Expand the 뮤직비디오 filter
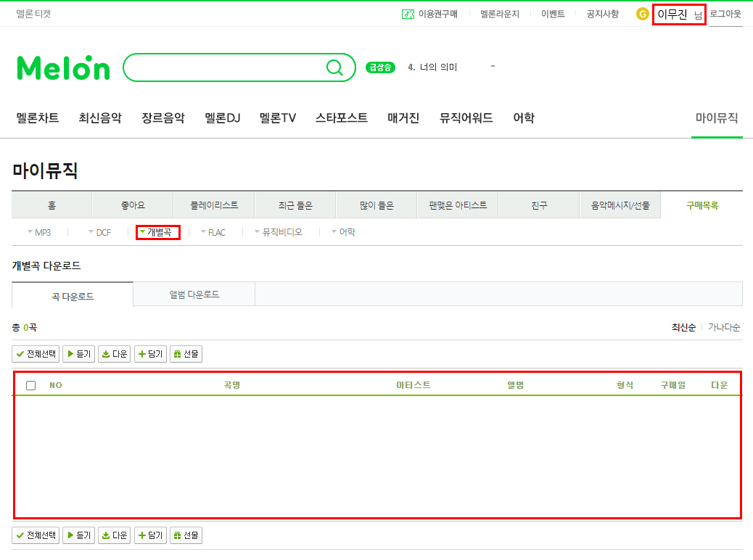 click(x=279, y=232)
